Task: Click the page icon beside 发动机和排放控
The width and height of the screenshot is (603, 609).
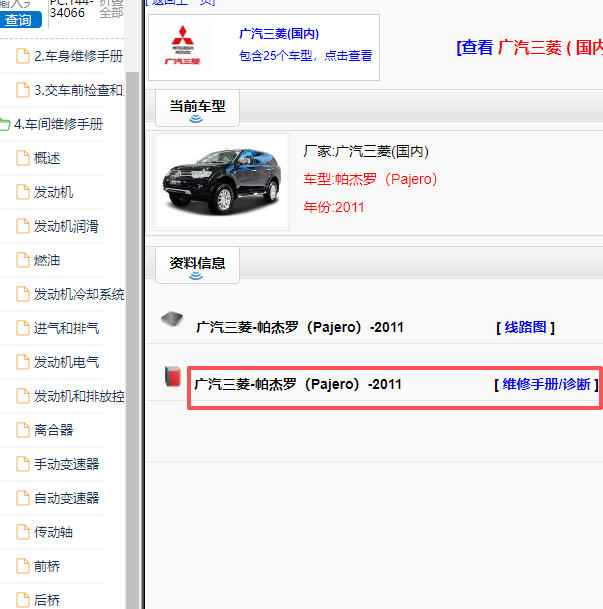Action: pyautogui.click(x=23, y=396)
